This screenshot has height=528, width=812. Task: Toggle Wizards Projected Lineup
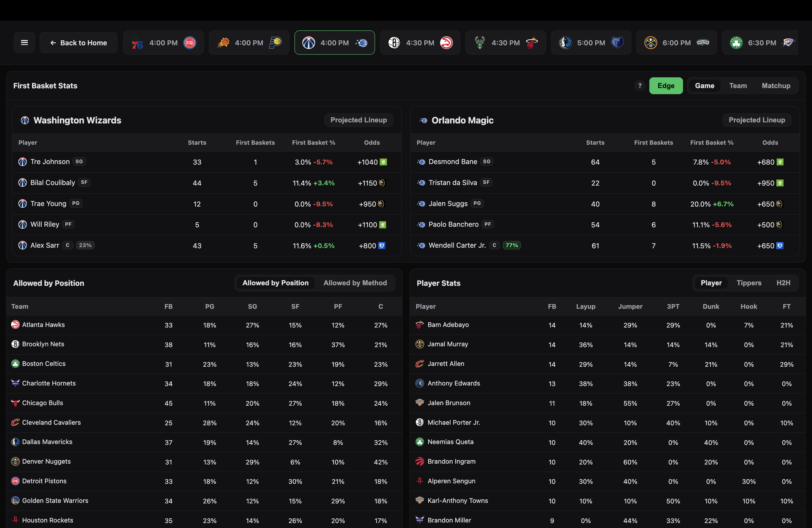coord(358,120)
